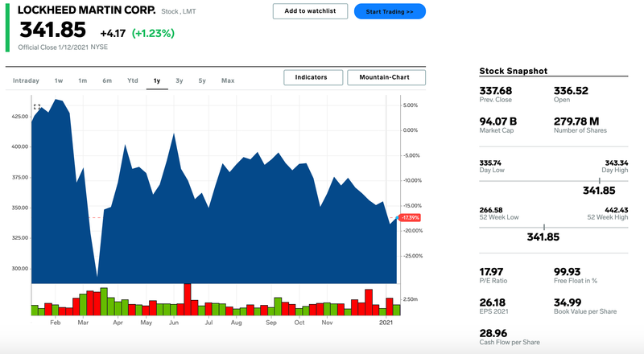Click the 279.78 M Number of Shares value
The image size is (644, 354).
[x=576, y=121]
